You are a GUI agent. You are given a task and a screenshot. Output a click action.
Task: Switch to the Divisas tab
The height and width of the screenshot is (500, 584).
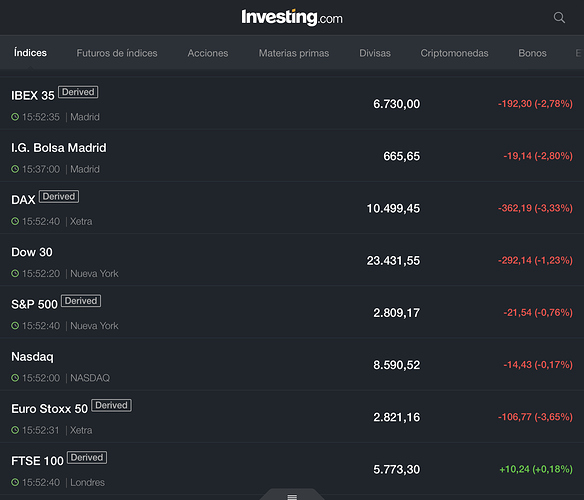(375, 53)
